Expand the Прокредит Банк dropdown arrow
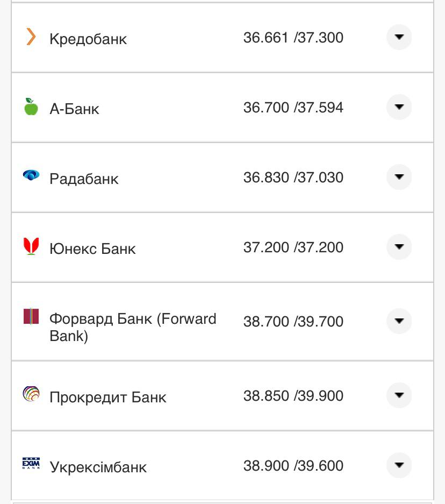This screenshot has height=504, width=445. tap(399, 395)
